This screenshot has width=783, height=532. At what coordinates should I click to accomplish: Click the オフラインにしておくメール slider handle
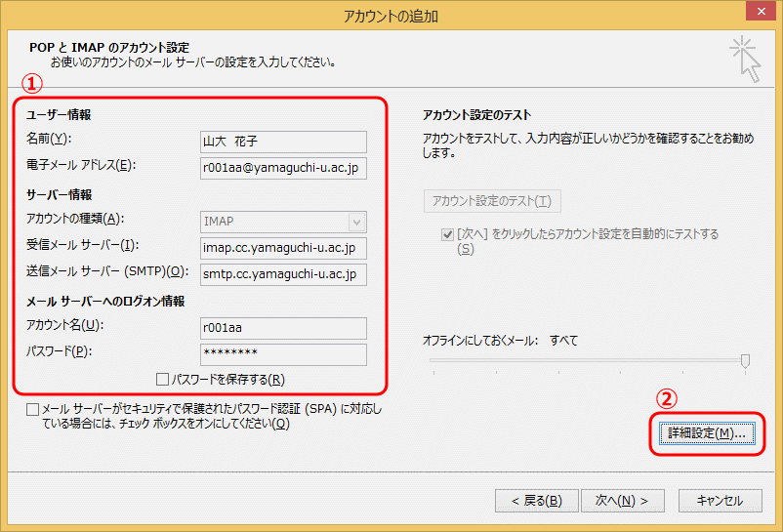(745, 360)
